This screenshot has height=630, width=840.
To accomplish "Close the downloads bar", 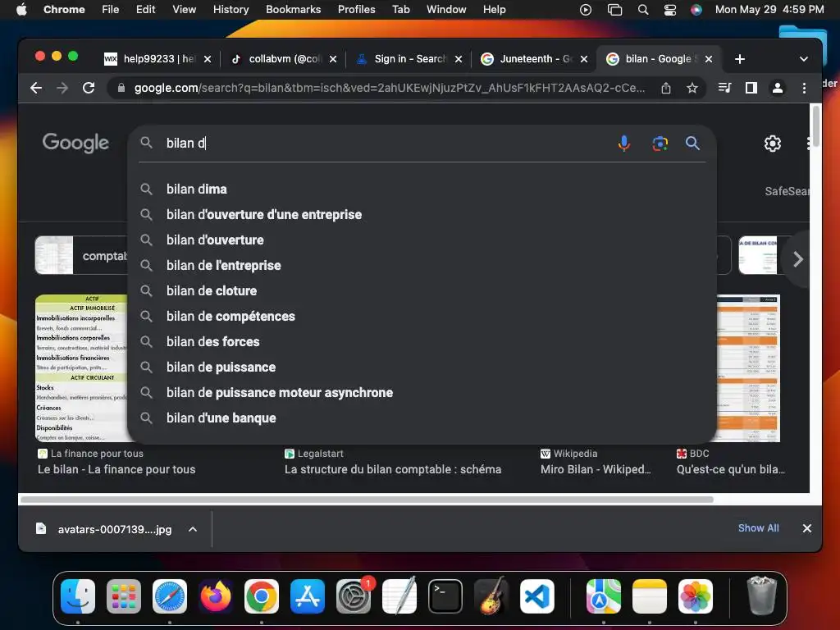I will pyautogui.click(x=807, y=528).
